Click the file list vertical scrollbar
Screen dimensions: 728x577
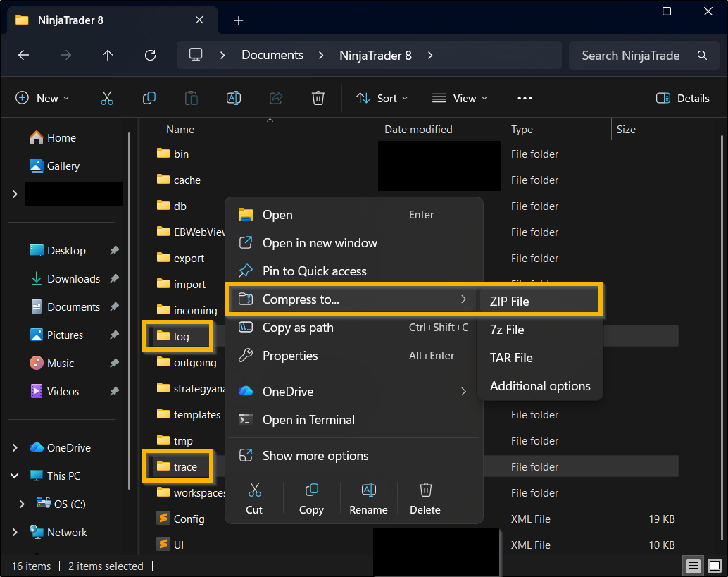coord(722,337)
